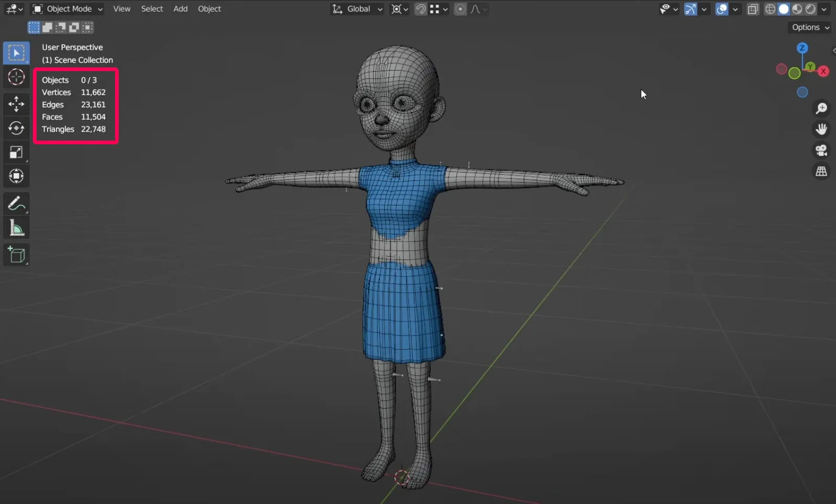The height and width of the screenshot is (504, 836).
Task: Switch to solid shading
Action: (x=784, y=9)
